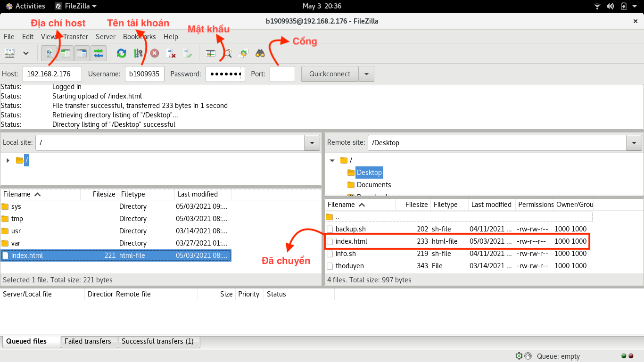Image resolution: width=644 pixels, height=362 pixels.
Task: Toggle the transfer queue display
Action: click(99, 53)
